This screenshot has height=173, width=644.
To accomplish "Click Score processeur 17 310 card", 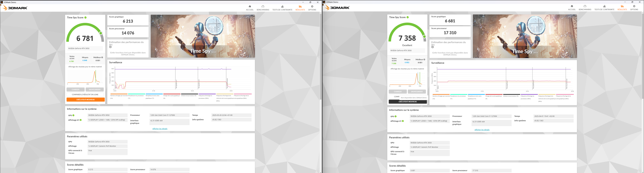I will tap(450, 31).
